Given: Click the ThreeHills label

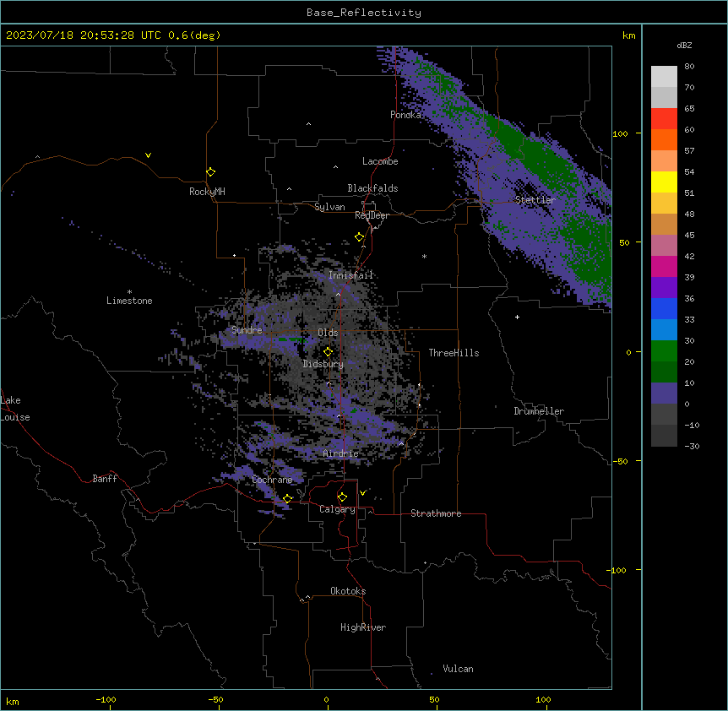Looking at the screenshot, I should click(454, 353).
